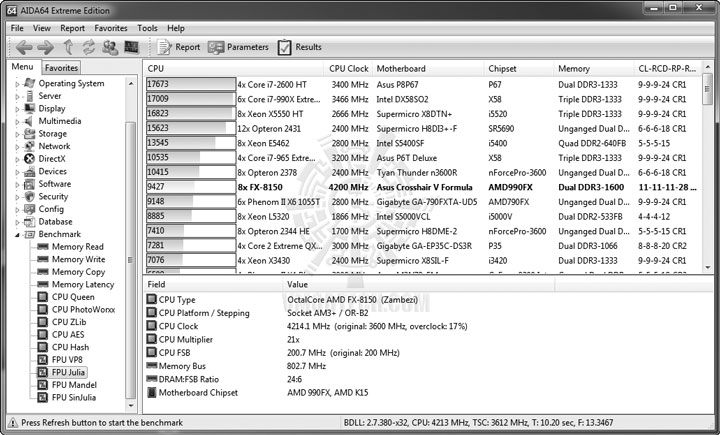Select the CPU AES benchmark
Image resolution: width=720 pixels, height=435 pixels.
point(68,334)
